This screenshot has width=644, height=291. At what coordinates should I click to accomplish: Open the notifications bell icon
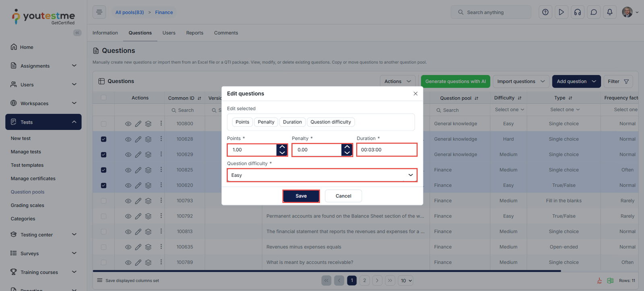tap(609, 12)
